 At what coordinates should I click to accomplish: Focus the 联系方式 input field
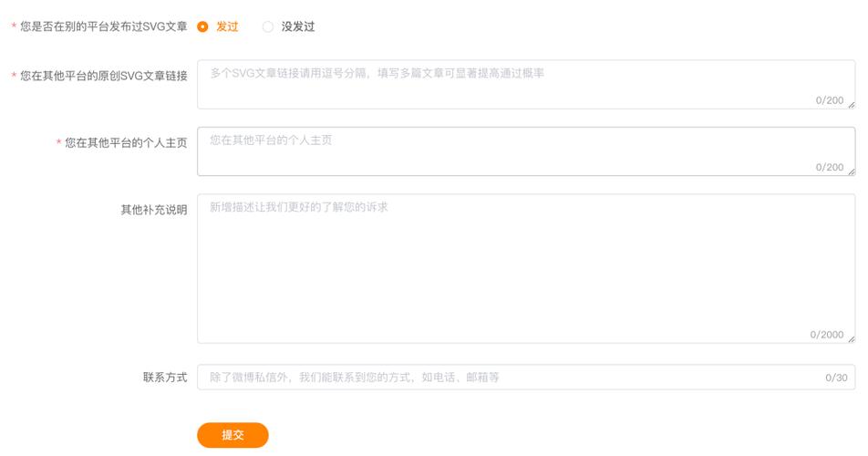tap(526, 377)
